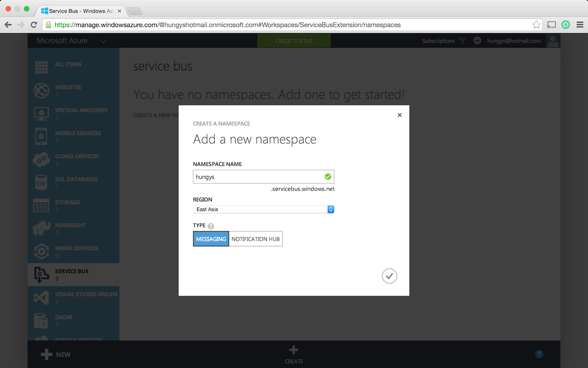Confirm the namespace with the checkmark button

(390, 276)
